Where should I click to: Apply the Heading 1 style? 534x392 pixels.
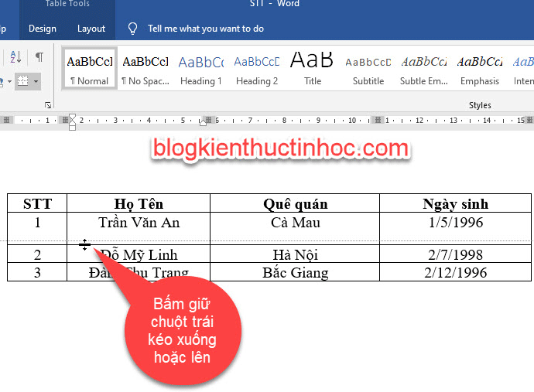[201, 69]
